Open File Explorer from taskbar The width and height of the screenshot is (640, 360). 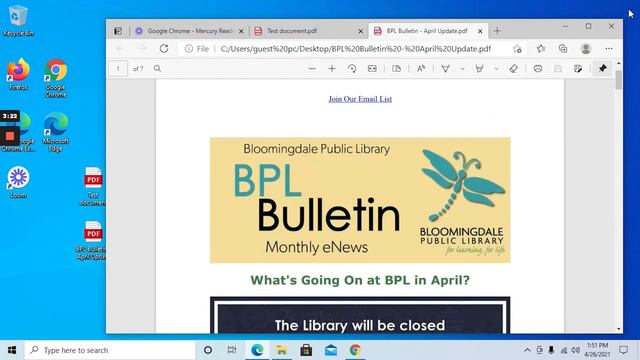[x=281, y=350]
